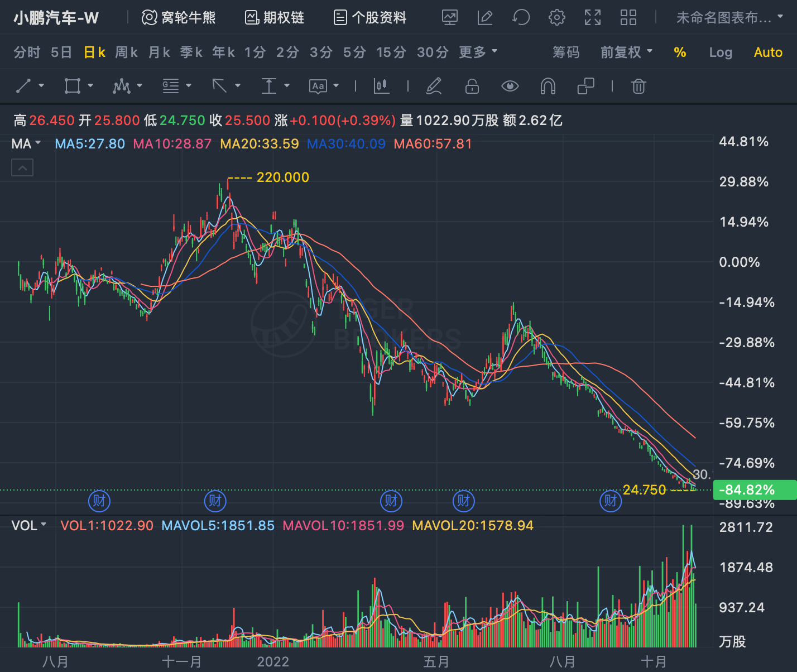Open the 前复权 adjustment dropdown
The image size is (797, 672).
click(x=626, y=52)
